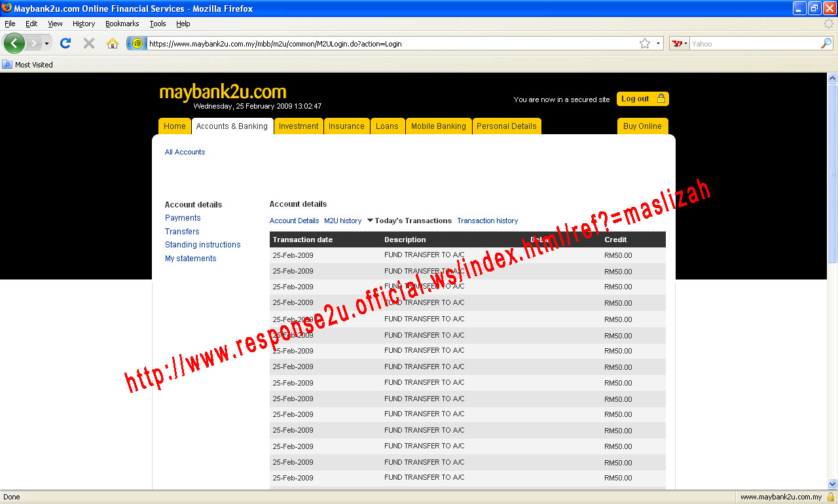Click www.maybank2u.com.my in the status bar

(780, 497)
